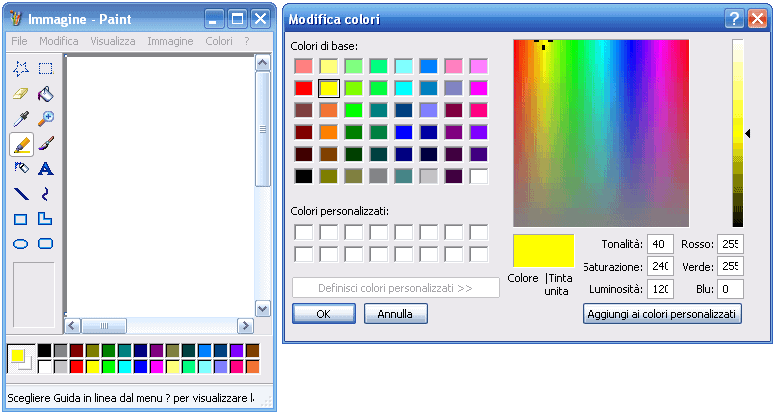The height and width of the screenshot is (413, 774).
Task: Click the white drawing canvas in Paint
Action: point(160,185)
